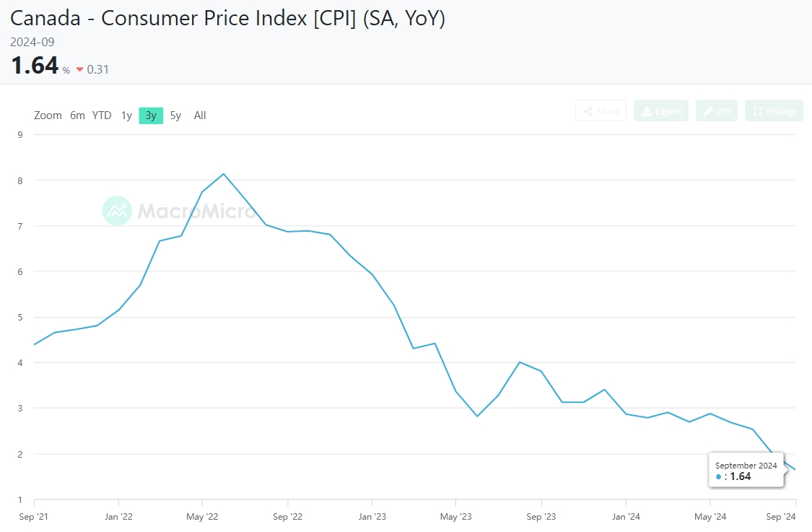Click the Jan '23 x-axis label
The width and height of the screenshot is (812, 532).
(372, 517)
